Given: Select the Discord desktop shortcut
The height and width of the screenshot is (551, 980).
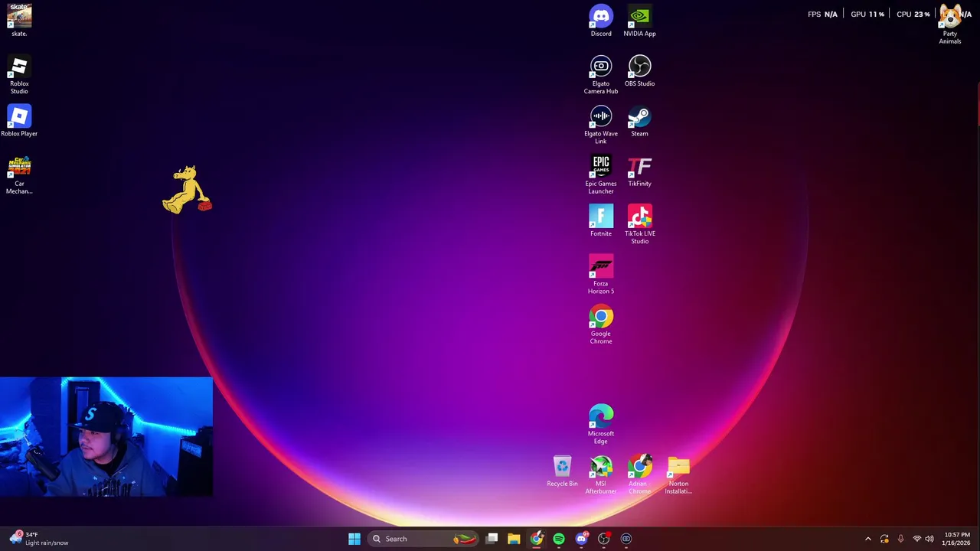Looking at the screenshot, I should [601, 21].
